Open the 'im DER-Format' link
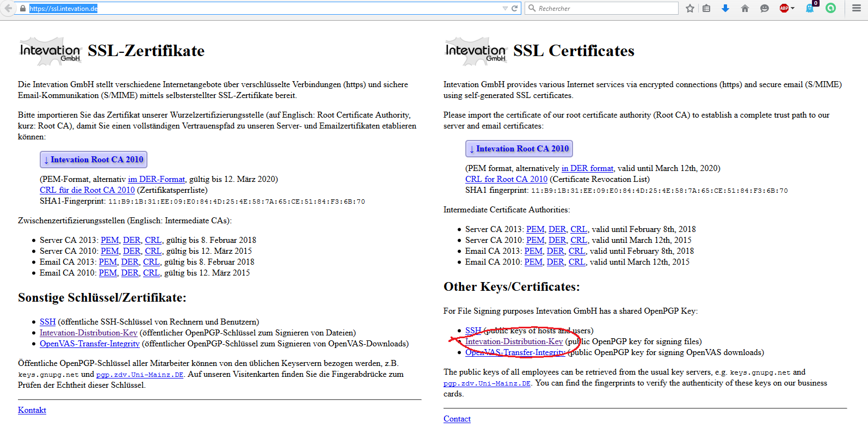The image size is (868, 446). pyautogui.click(x=157, y=179)
